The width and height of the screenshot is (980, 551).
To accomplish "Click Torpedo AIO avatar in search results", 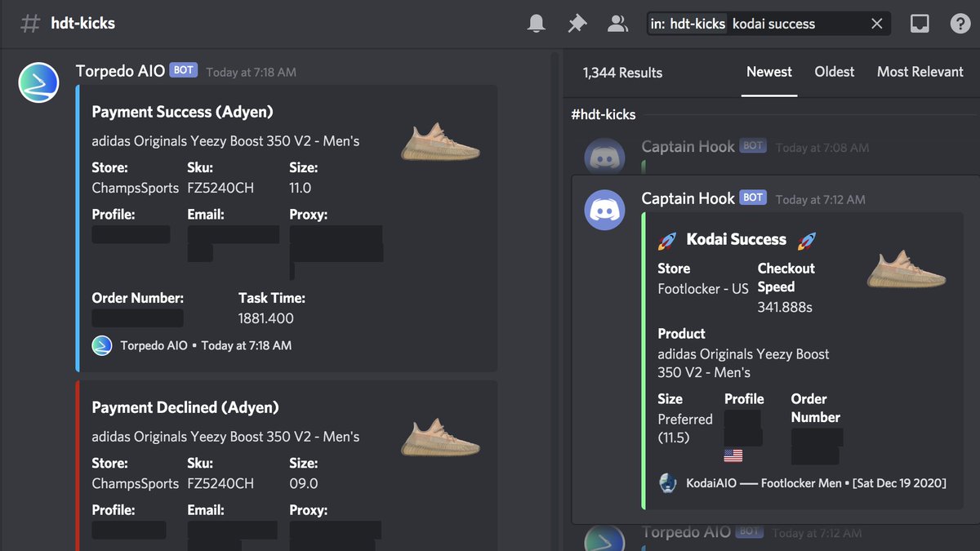I will point(605,537).
